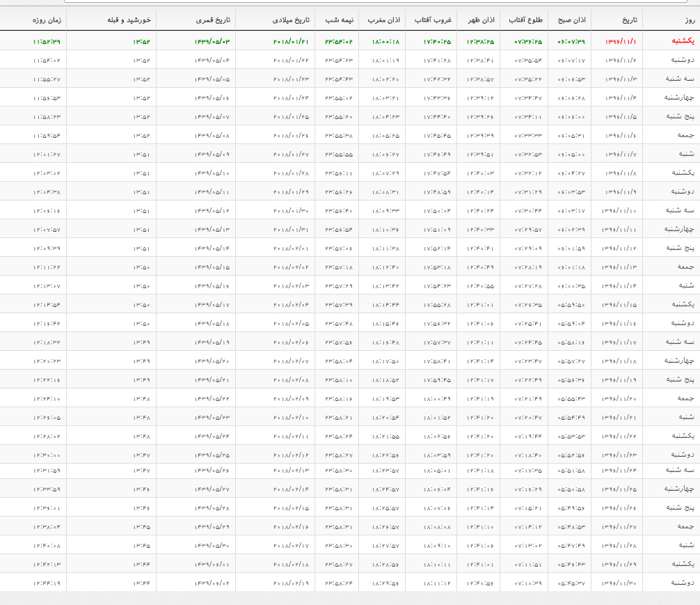This screenshot has height=605, width=700.
Task: Click lunar date ۱۴۳۹/۰۶/۰۲
Action: pos(212,583)
